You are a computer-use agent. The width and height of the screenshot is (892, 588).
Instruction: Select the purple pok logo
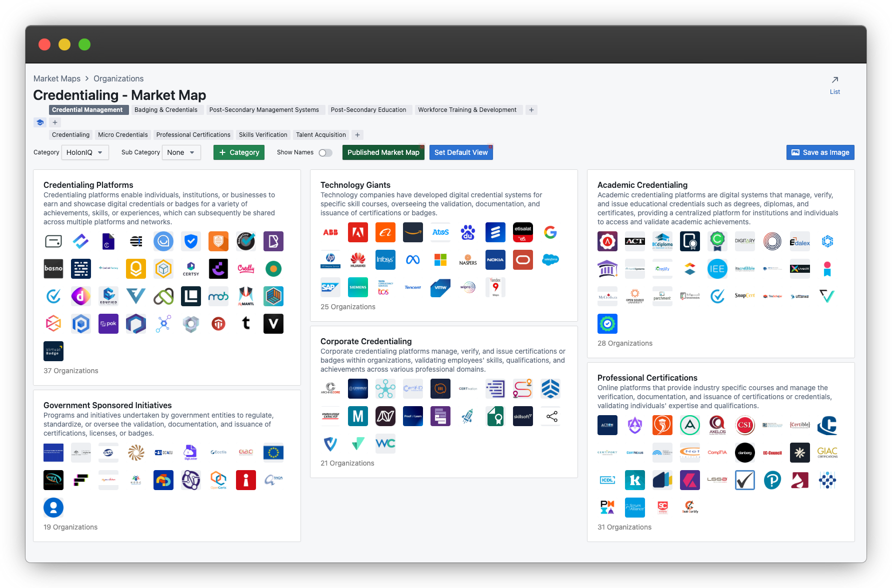[108, 324]
